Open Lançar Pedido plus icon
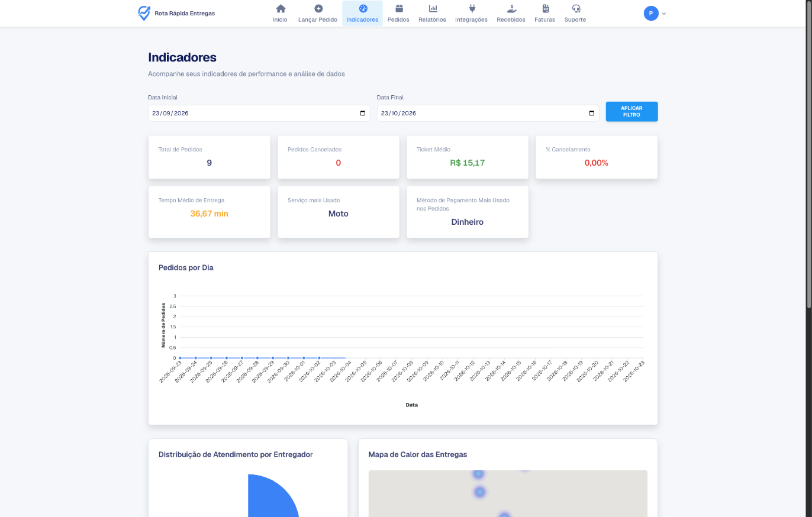 point(318,9)
